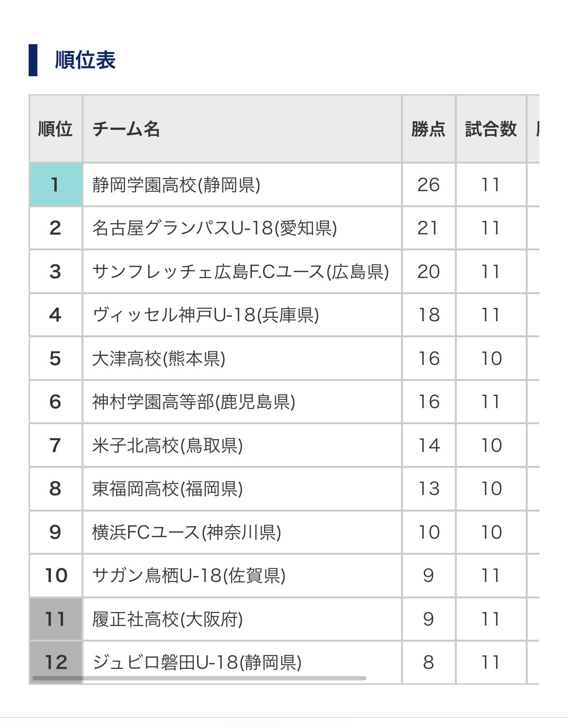Click the horizontal scrollbar under the table
568x728 pixels.
(199, 678)
